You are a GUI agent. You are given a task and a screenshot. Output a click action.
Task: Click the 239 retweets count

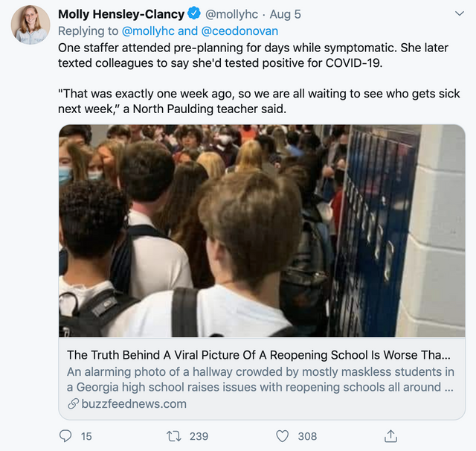tap(199, 436)
